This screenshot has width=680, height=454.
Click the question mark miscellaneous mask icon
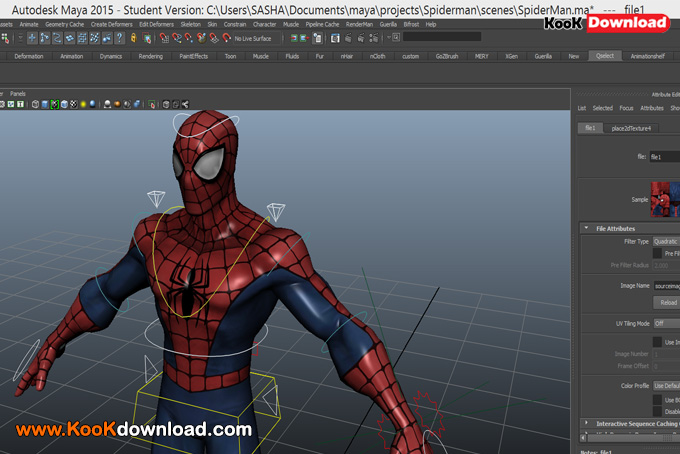(x=119, y=39)
